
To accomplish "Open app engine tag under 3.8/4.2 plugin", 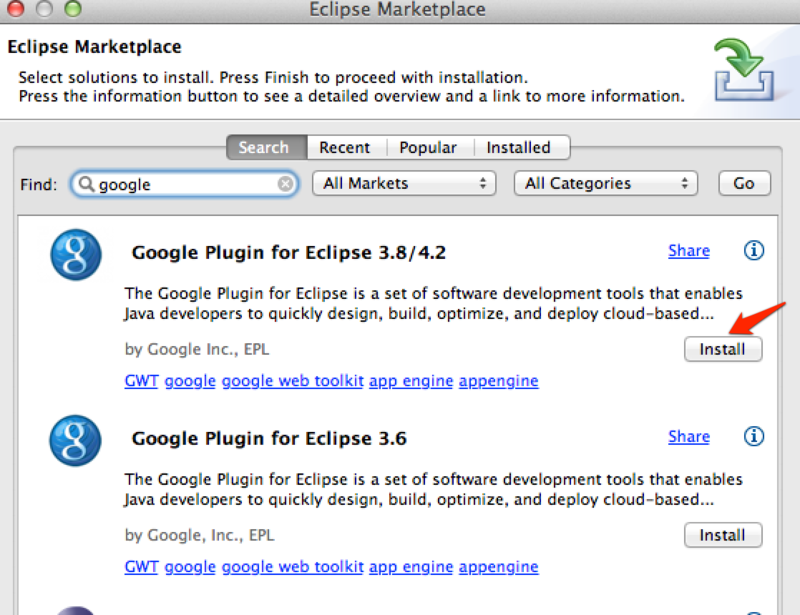I will [411, 381].
